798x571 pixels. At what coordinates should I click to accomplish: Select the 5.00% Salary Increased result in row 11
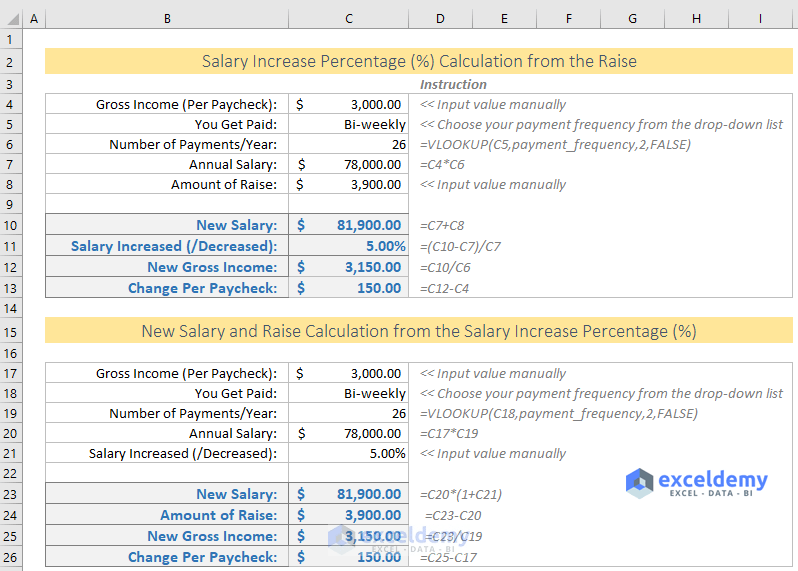(x=349, y=247)
